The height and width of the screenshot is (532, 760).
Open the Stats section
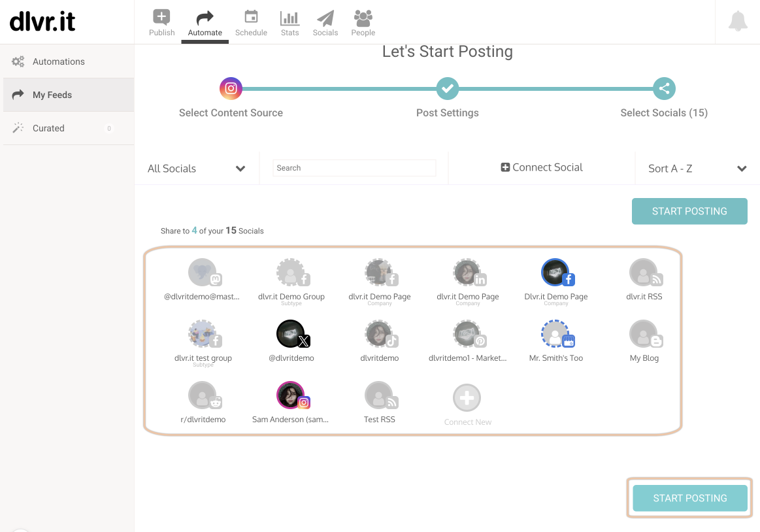tap(290, 23)
